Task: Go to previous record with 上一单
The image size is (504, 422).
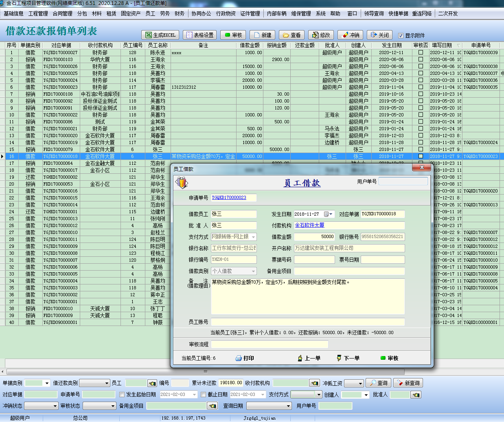Action: coord(309,358)
